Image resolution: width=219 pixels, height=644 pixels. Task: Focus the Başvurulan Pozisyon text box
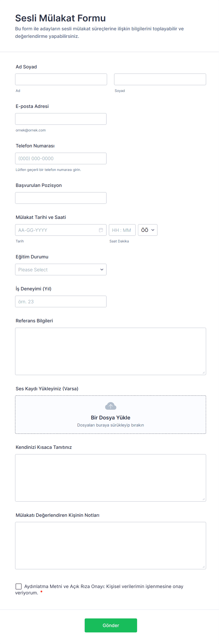tap(61, 198)
